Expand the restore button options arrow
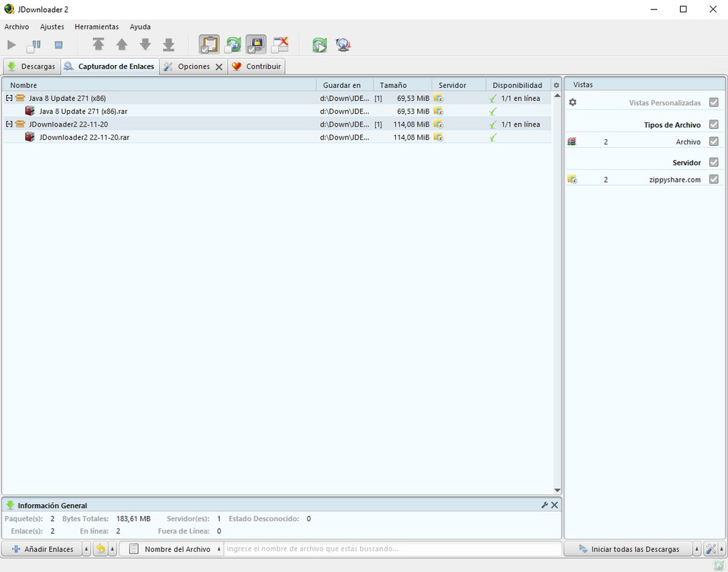Viewport: 728px width, 572px height. pyautogui.click(x=112, y=549)
